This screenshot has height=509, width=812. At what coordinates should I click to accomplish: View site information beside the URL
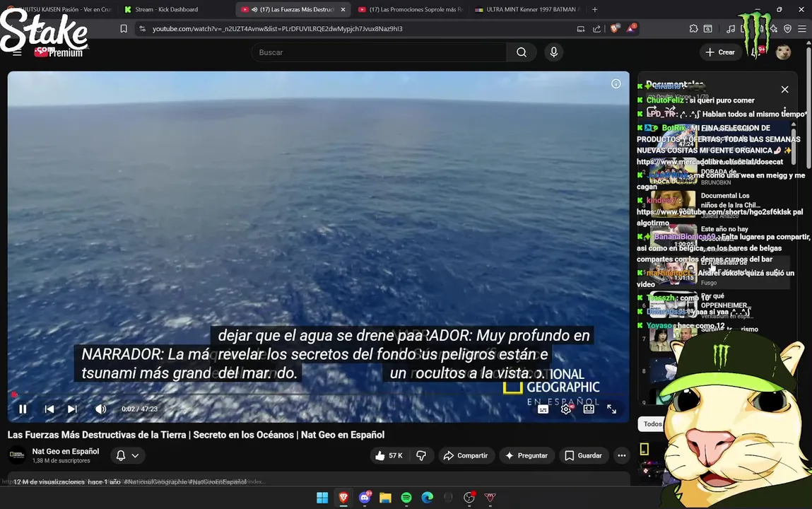[x=143, y=29]
